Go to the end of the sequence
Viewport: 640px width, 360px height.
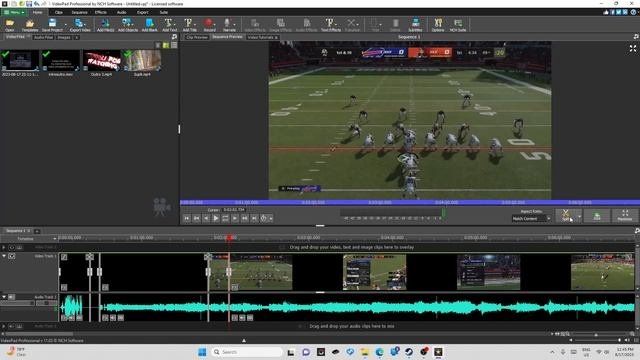pos(254,218)
